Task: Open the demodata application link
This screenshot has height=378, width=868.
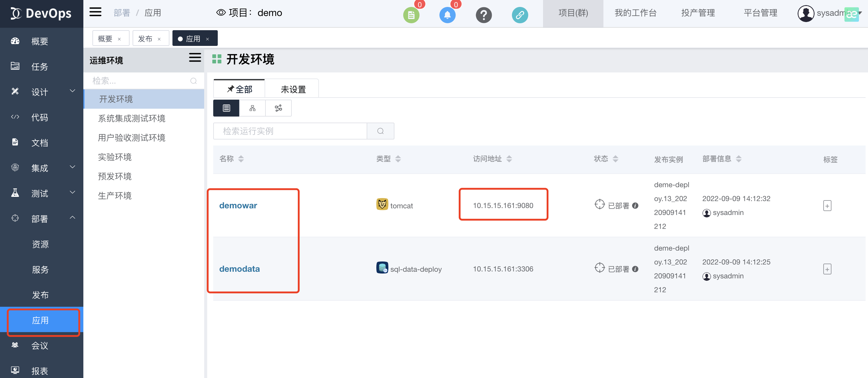Action: coord(239,269)
